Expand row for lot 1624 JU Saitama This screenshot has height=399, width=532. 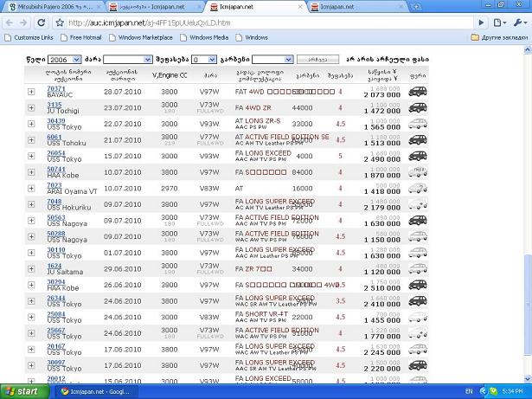click(x=31, y=268)
